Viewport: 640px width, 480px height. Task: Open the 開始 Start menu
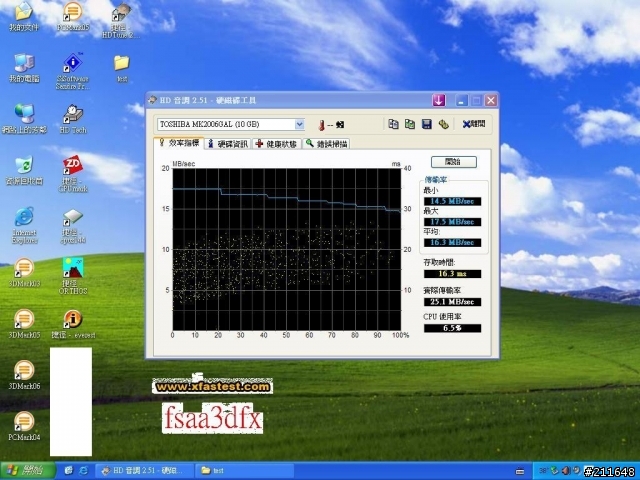28,471
